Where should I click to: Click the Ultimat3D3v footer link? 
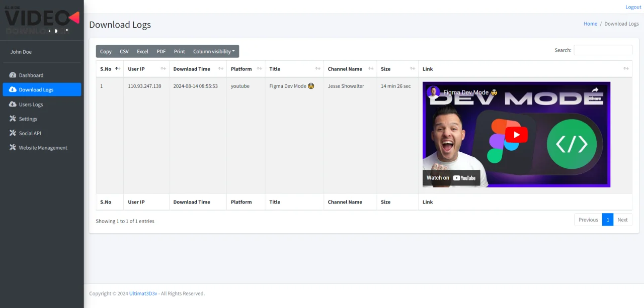click(x=143, y=293)
